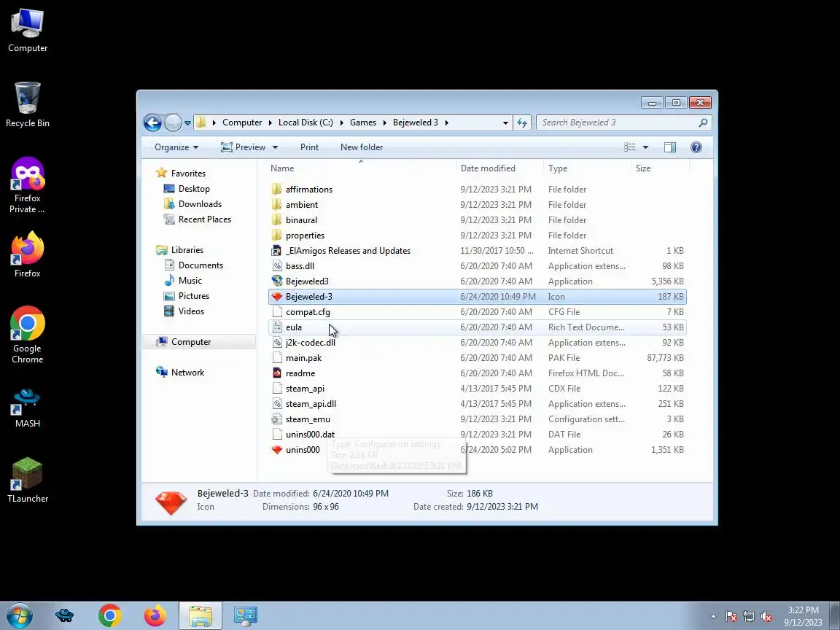This screenshot has height=630, width=840.
Task: Select the TLauncher desktop shortcut
Action: click(x=27, y=480)
